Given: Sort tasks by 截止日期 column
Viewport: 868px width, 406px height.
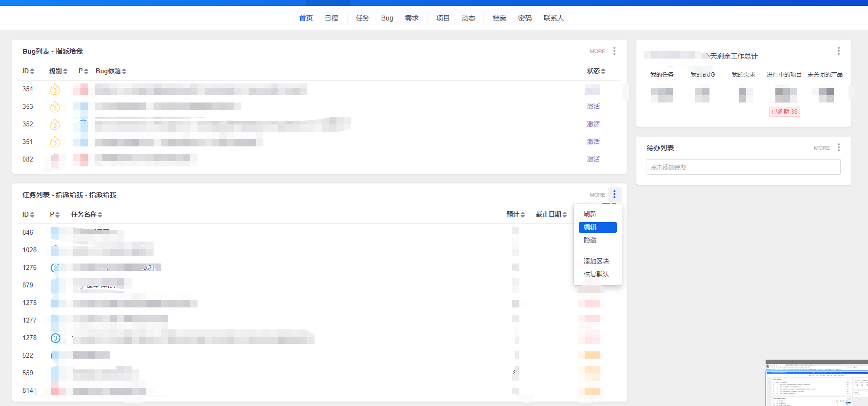Looking at the screenshot, I should pyautogui.click(x=551, y=215).
